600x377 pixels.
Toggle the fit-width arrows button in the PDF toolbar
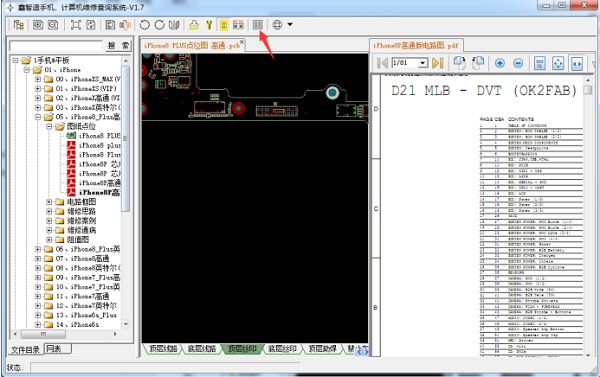[577, 63]
